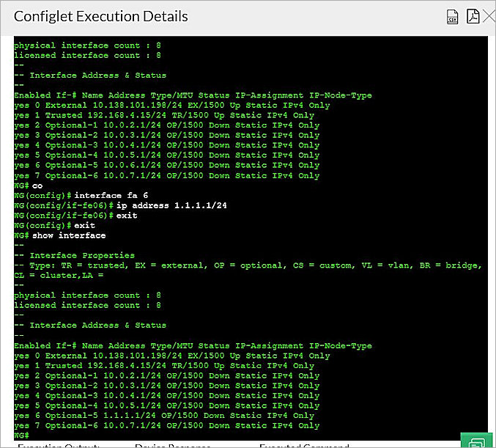Image resolution: width=496 pixels, height=448 pixels.
Task: Click the Optional-5 10.0.6.1/24 row
Action: 167,165
